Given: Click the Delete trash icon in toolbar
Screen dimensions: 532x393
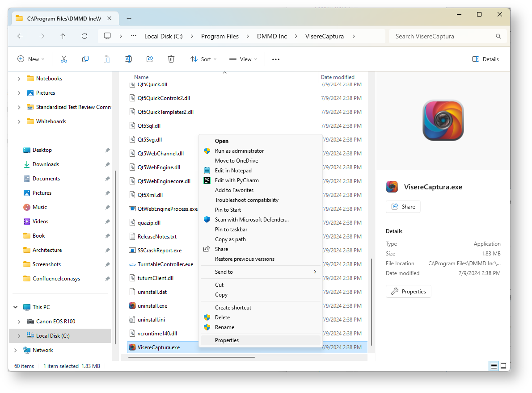Looking at the screenshot, I should tap(171, 59).
